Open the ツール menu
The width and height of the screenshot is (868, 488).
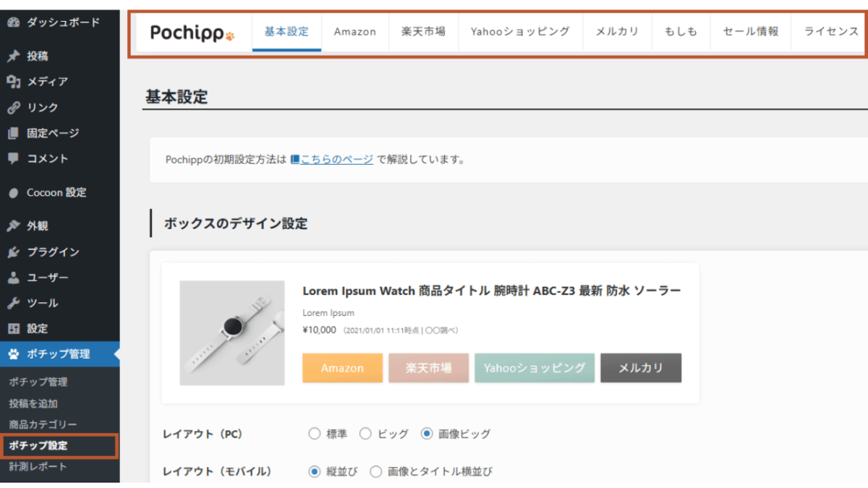[60, 303]
